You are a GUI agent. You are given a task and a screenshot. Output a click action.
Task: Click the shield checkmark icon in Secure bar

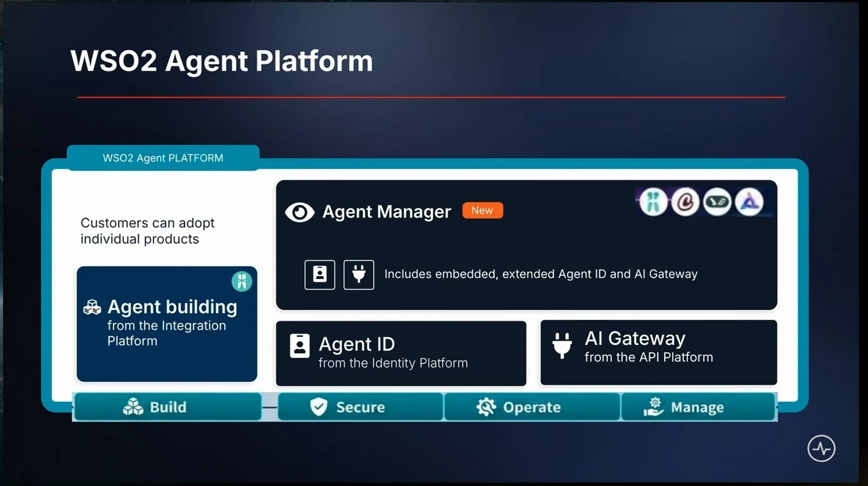click(x=318, y=407)
